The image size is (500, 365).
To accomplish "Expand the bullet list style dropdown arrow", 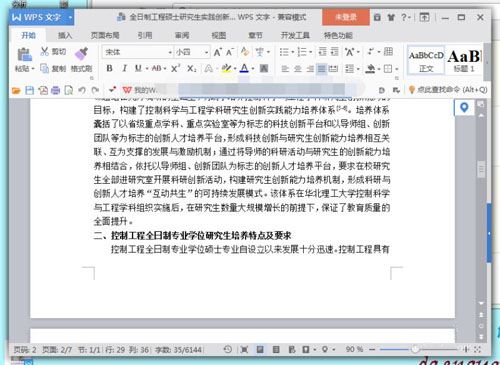I will click(292, 52).
